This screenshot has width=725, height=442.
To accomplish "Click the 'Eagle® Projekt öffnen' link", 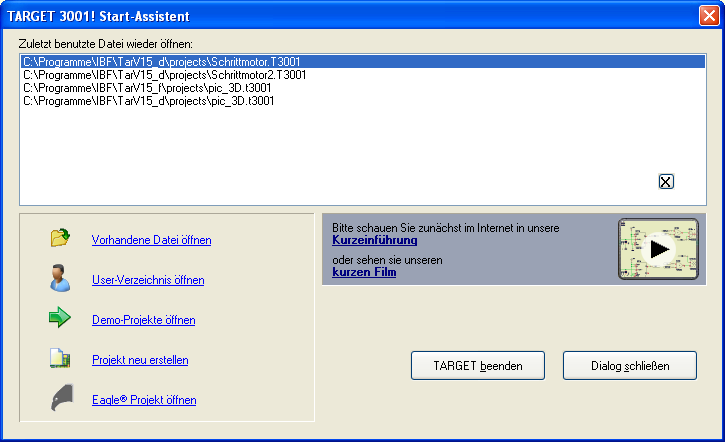I will pos(144,400).
